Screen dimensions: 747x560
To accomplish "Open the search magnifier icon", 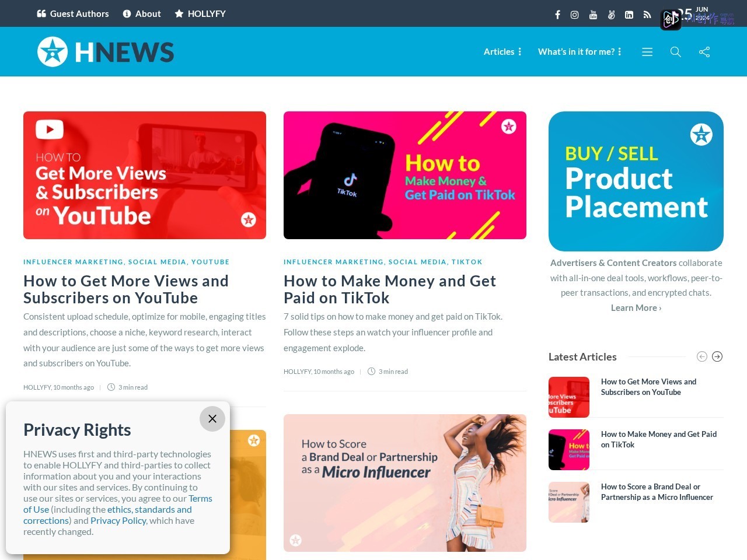I will coord(676,52).
